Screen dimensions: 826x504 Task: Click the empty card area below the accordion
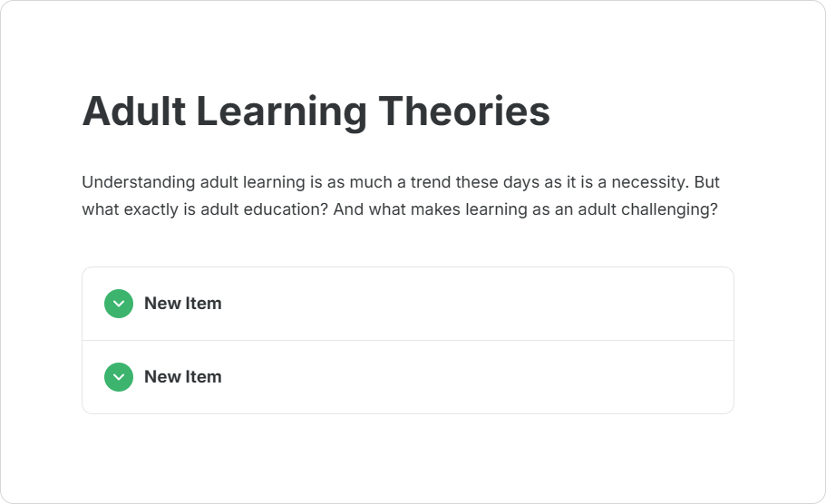tap(408, 458)
